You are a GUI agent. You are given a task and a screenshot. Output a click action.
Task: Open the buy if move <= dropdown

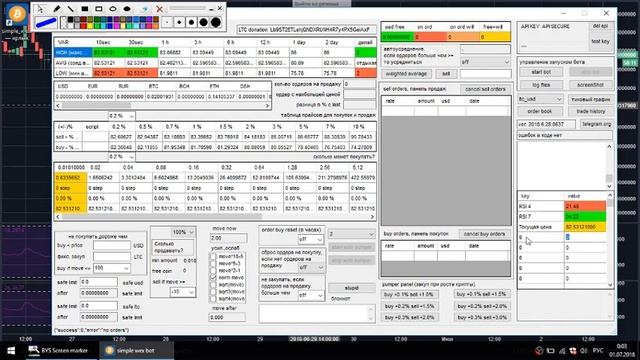[x=111, y=268]
